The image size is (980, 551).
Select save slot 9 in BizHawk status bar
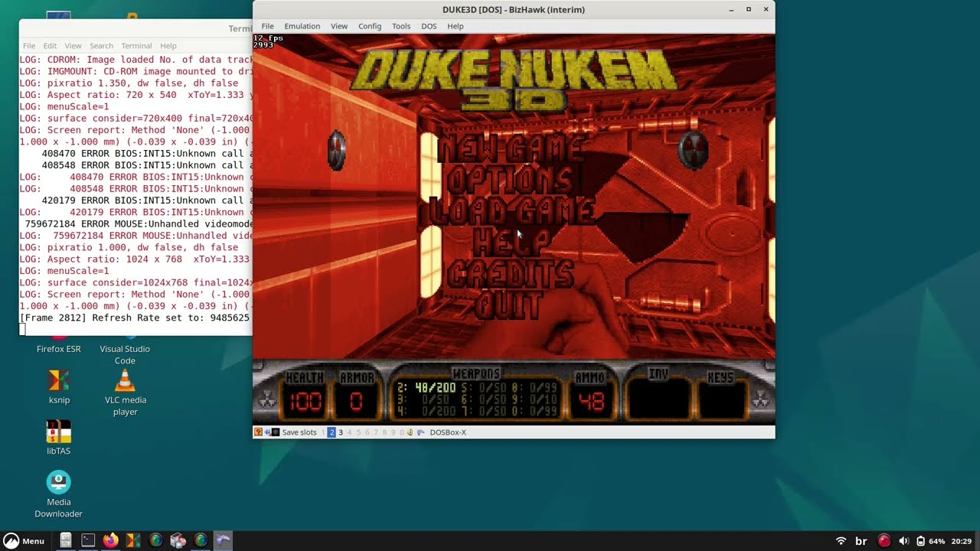click(x=394, y=432)
